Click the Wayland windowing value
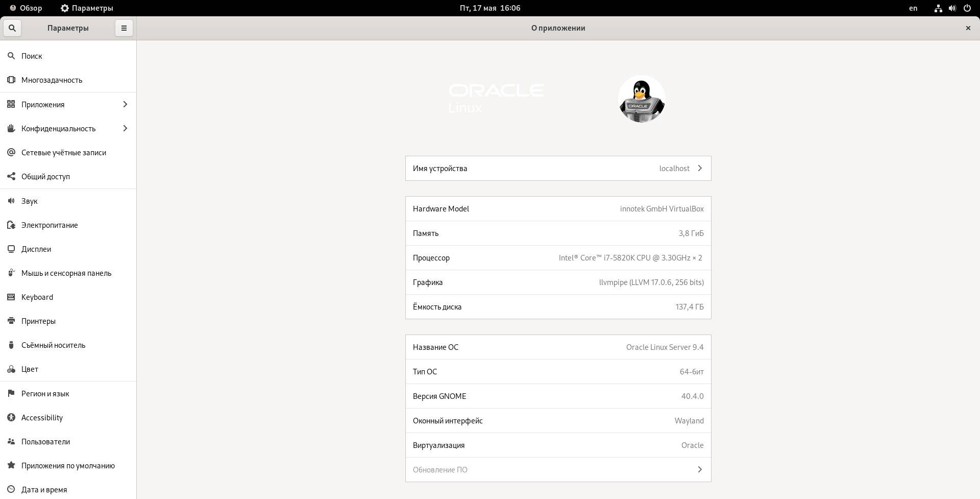This screenshot has width=980, height=499. (x=689, y=421)
